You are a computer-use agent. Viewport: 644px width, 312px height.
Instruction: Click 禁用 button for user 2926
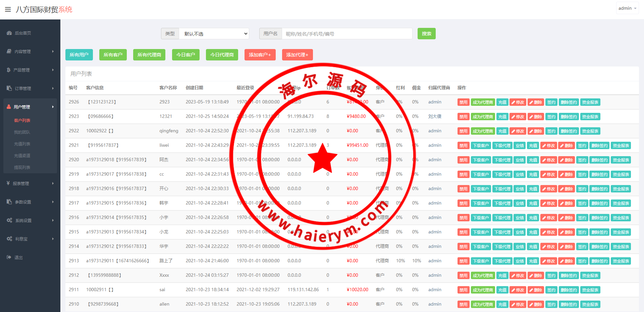point(463,102)
